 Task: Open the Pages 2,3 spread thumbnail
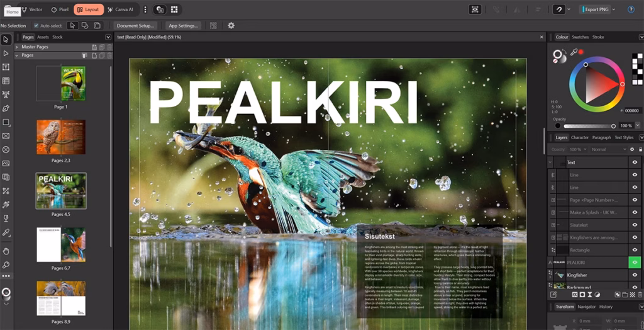61,137
